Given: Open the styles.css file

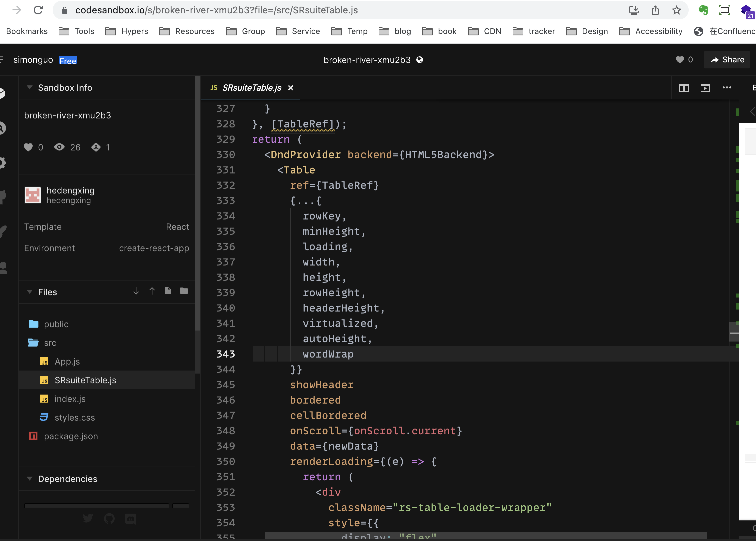Looking at the screenshot, I should tap(74, 417).
